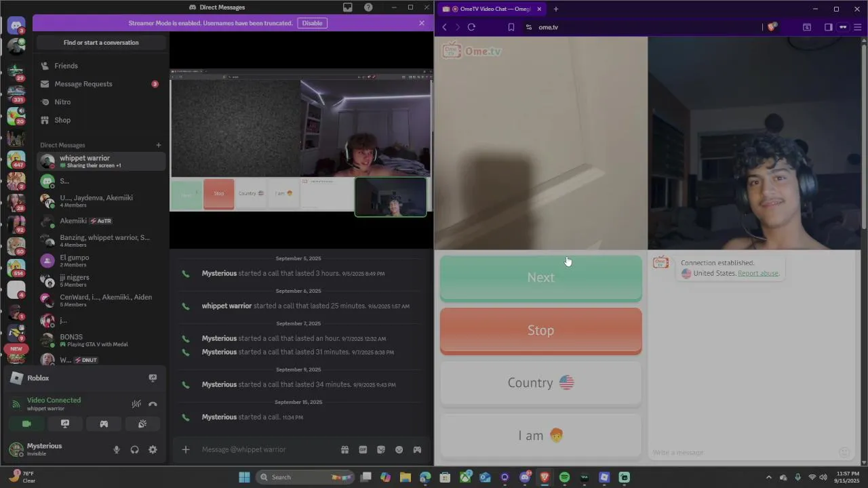Select the whippet warrior direct message
The image size is (868, 488).
(101, 161)
